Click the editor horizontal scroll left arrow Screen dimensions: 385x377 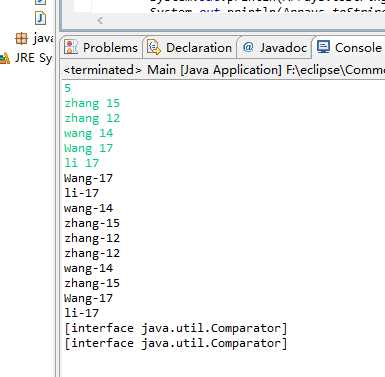(x=100, y=21)
